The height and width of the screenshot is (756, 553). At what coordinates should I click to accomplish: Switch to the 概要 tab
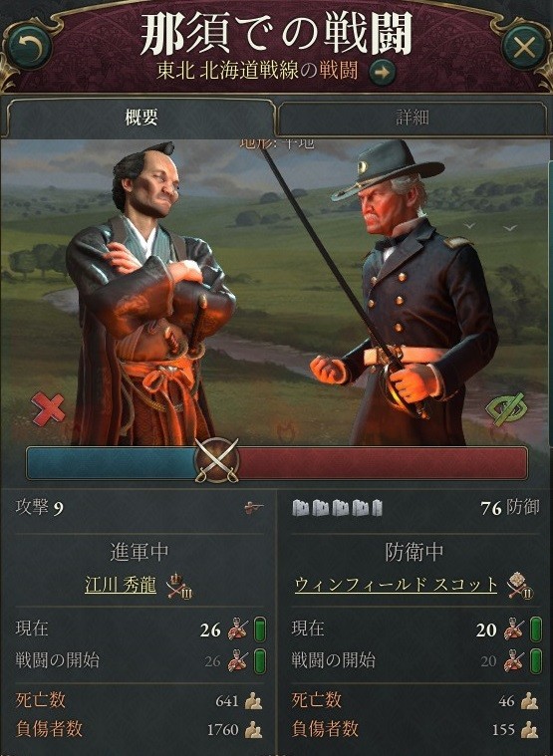(x=140, y=118)
